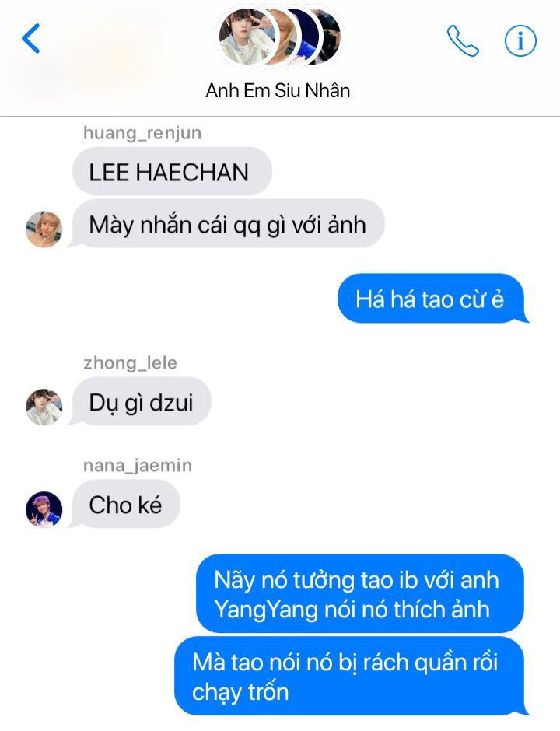Viewport: 560px width, 731px height.
Task: Select the 'Cho ké' message bubble
Action: [124, 504]
